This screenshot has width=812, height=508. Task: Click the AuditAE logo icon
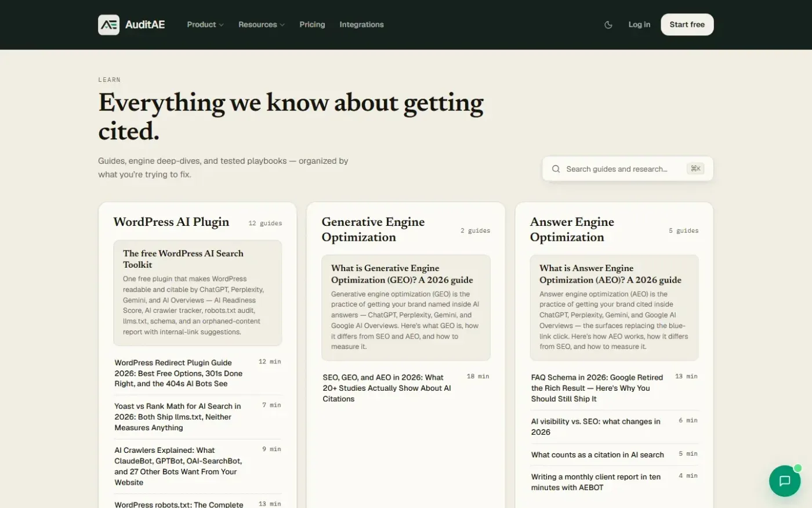[x=108, y=24]
